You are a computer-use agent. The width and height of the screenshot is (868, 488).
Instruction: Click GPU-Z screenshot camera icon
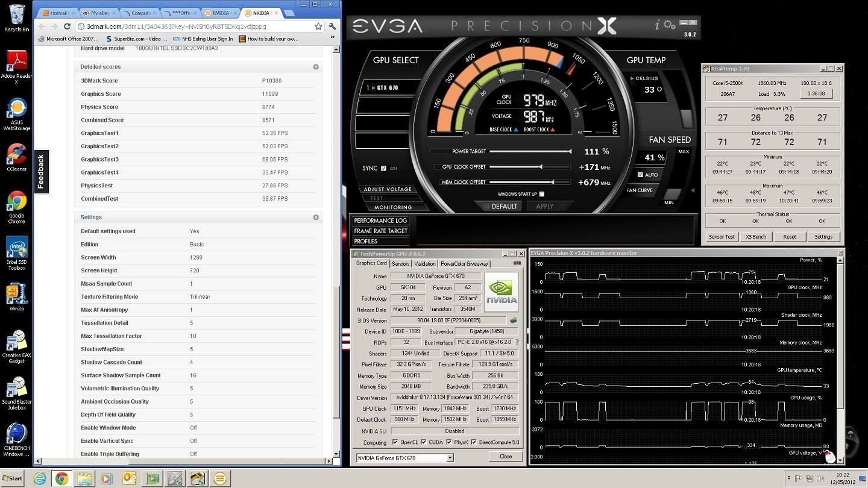pos(517,263)
